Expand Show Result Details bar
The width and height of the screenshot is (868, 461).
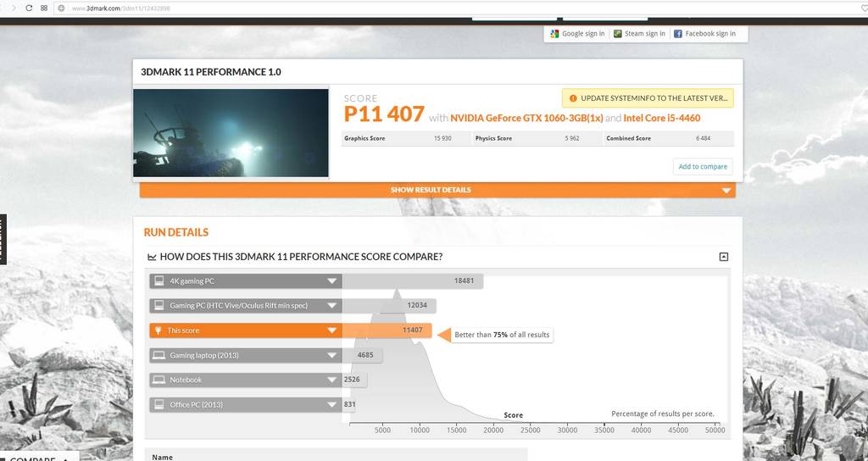click(x=437, y=190)
